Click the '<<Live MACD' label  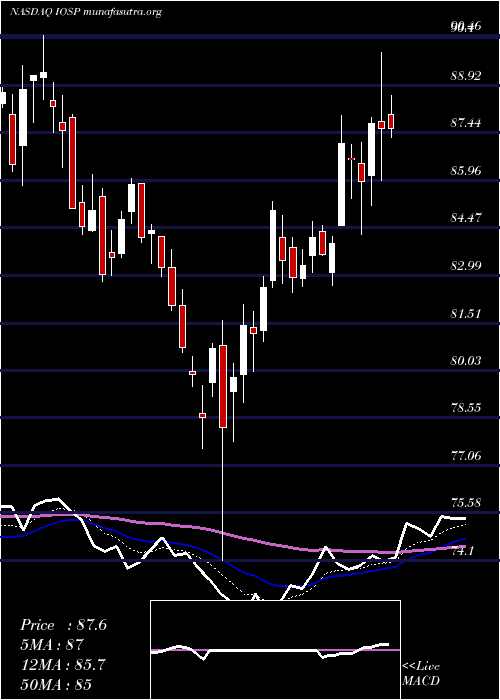(x=421, y=674)
